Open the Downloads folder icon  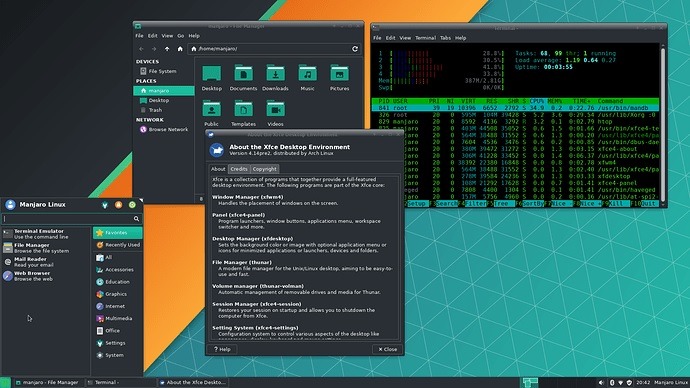(275, 73)
